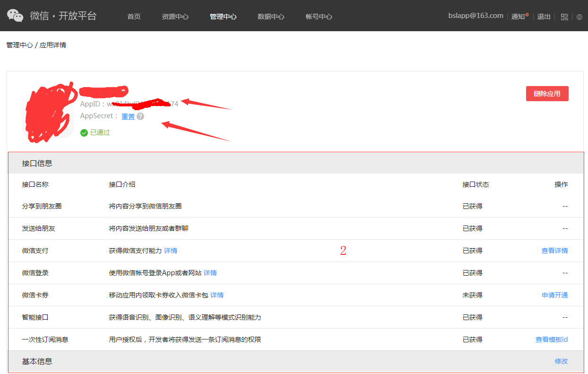This screenshot has width=588, height=374.
Task: Click the 接口名称 column header
Action: [x=35, y=184]
